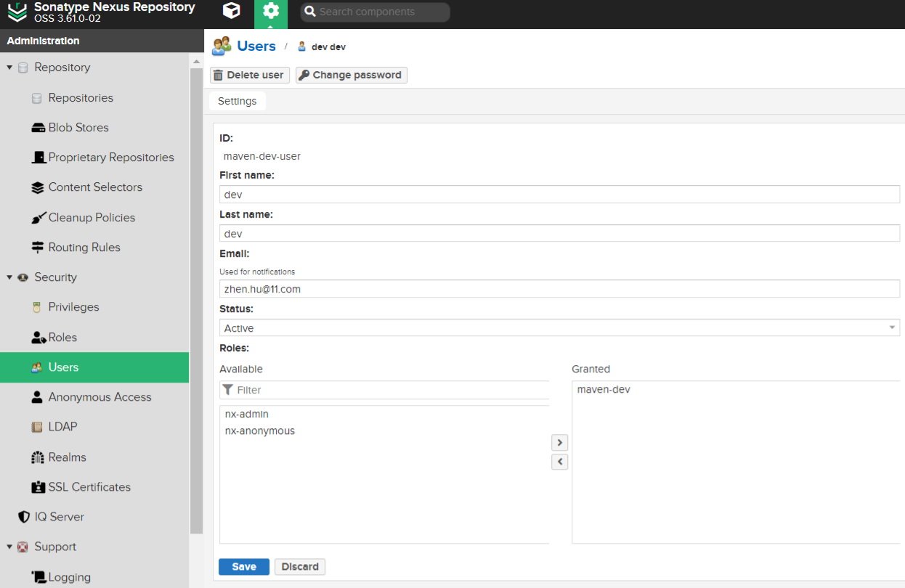The height and width of the screenshot is (588, 905).
Task: Click the Realms icon in sidebar
Action: (x=38, y=457)
